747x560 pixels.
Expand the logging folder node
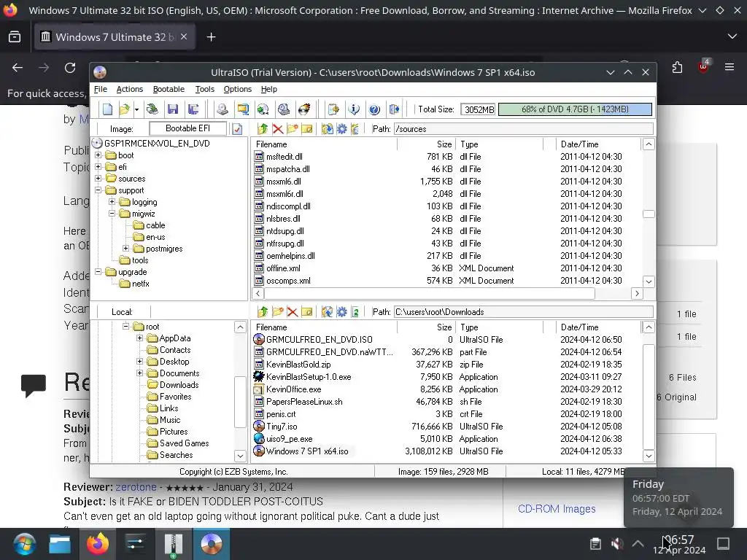coord(112,202)
